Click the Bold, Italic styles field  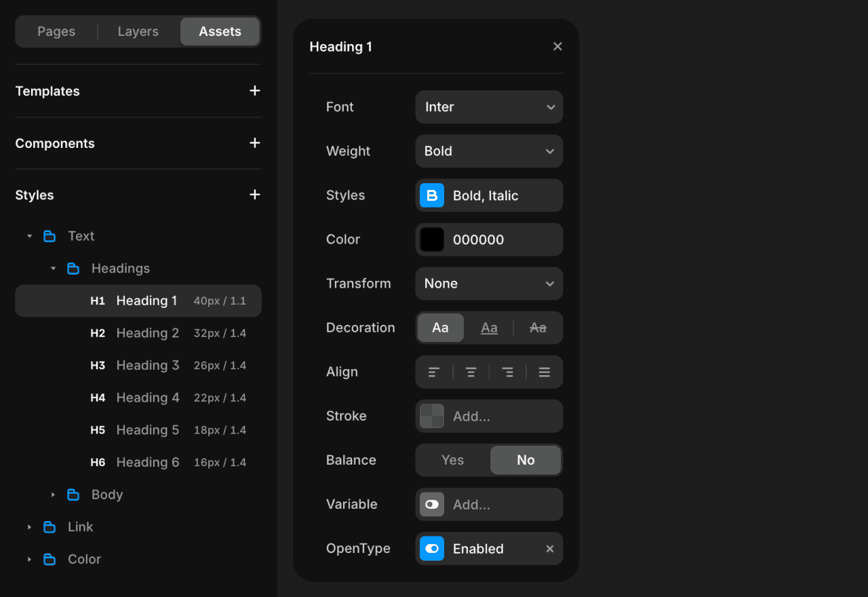489,195
